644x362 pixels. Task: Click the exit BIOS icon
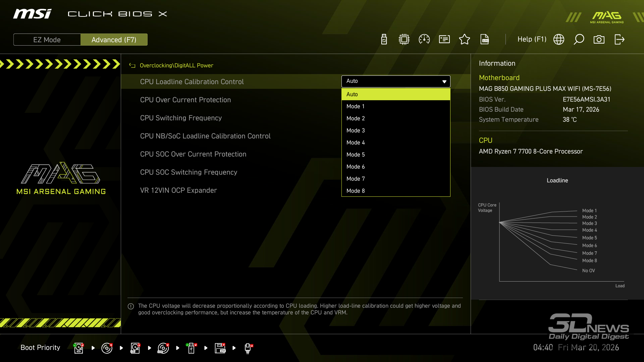pyautogui.click(x=619, y=40)
